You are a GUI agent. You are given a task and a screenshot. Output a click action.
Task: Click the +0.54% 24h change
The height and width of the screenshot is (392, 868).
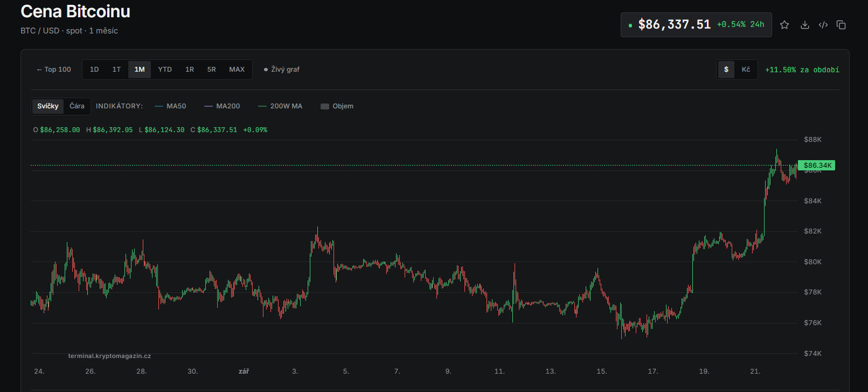(740, 25)
